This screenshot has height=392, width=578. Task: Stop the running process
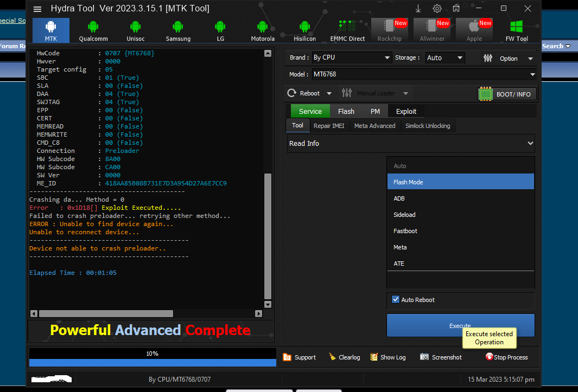tap(506, 357)
